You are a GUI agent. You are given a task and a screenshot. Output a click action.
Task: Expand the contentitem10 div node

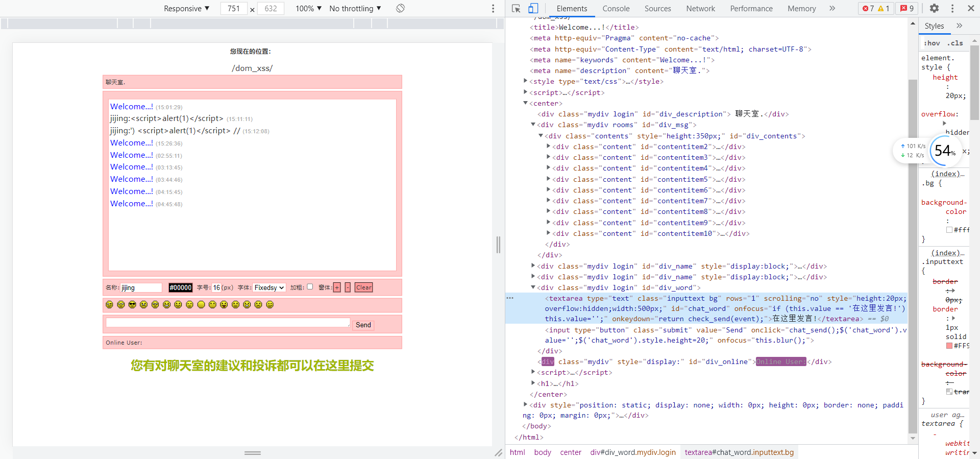click(x=549, y=233)
